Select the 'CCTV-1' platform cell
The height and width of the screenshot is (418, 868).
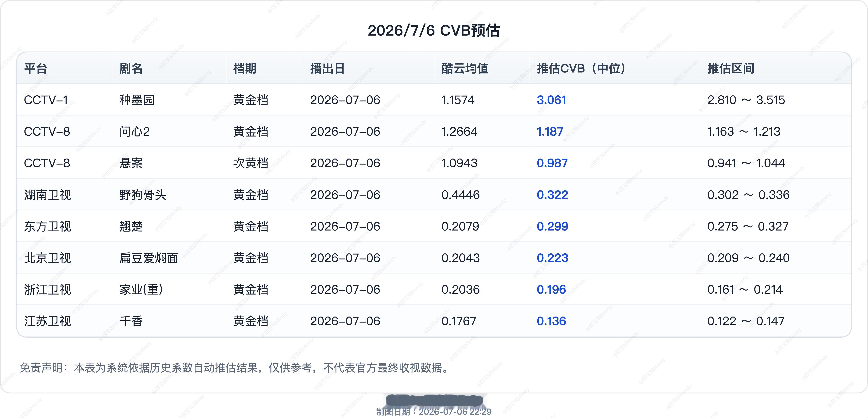46,100
